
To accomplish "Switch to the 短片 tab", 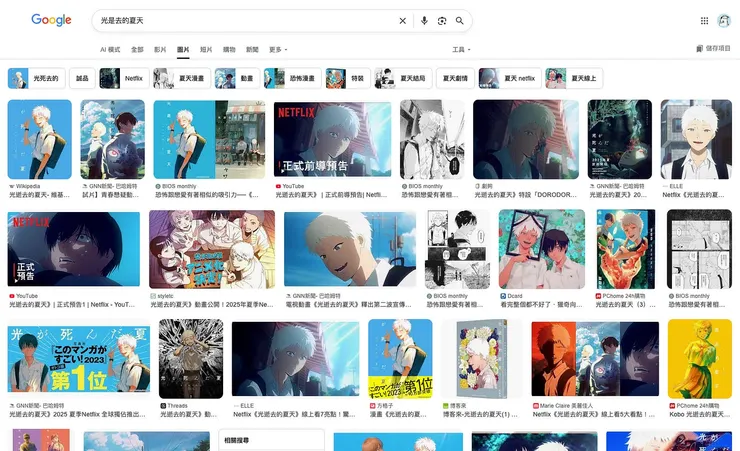I will click(x=206, y=50).
